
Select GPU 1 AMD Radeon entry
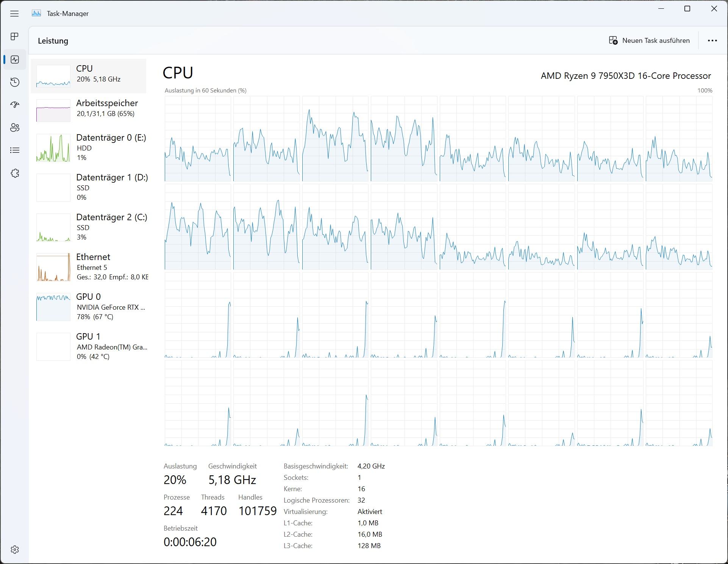pyautogui.click(x=91, y=346)
